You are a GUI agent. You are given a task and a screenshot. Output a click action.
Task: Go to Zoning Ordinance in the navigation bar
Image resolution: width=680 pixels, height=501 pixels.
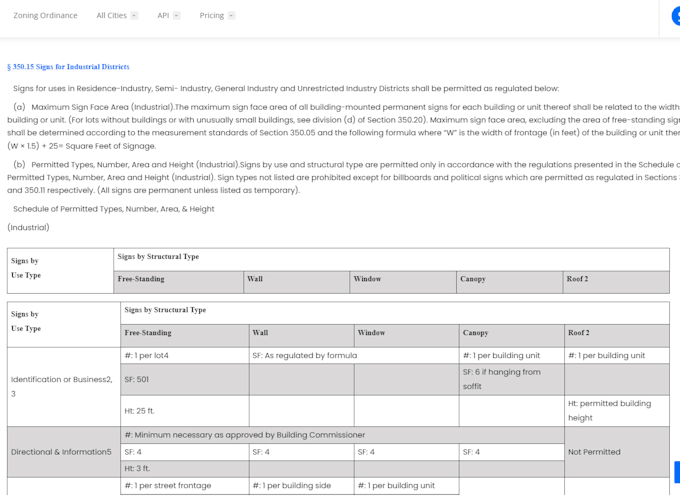[45, 16]
